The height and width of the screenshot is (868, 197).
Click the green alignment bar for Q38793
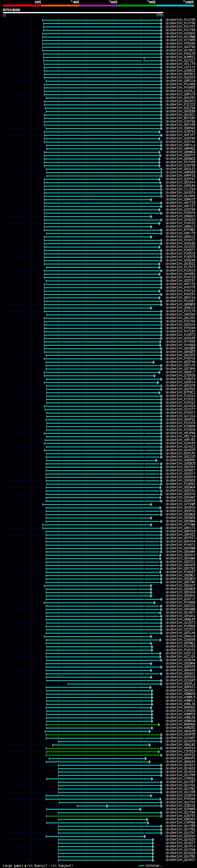click(104, 816)
